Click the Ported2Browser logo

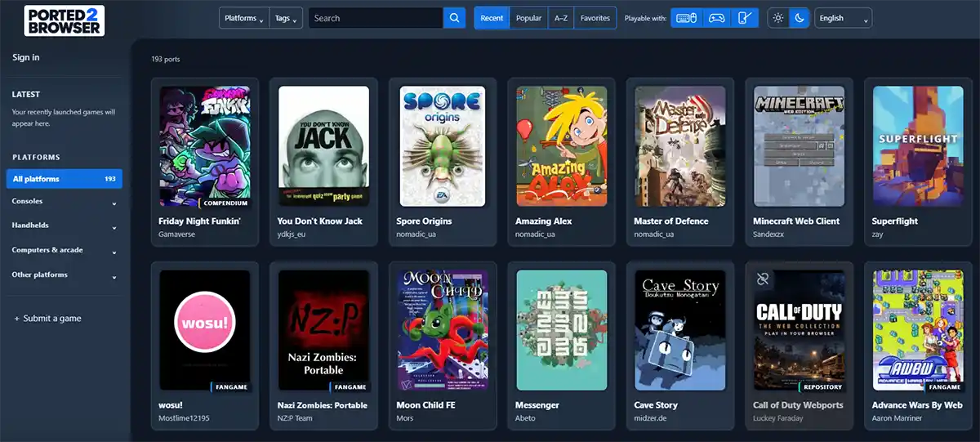point(64,20)
